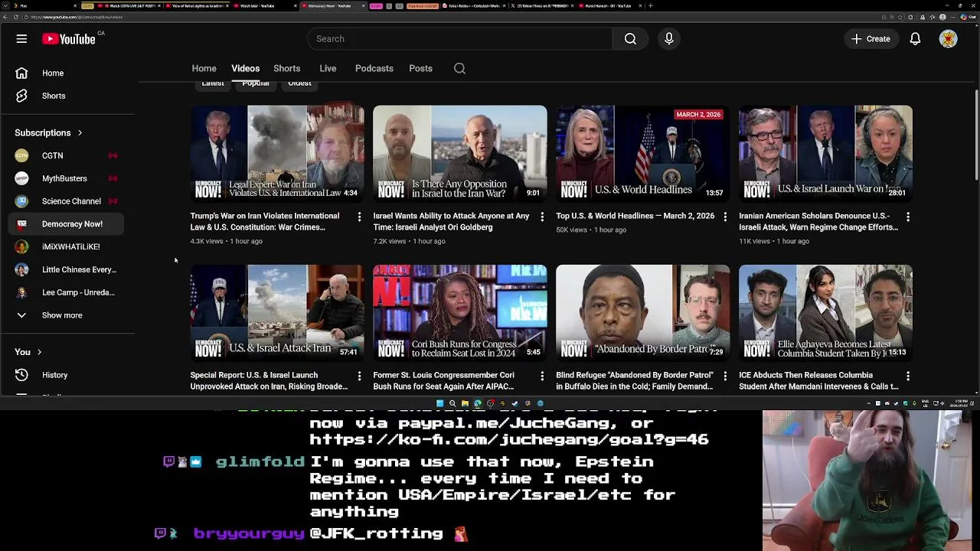Open Ellie Aghayeva Columbia student thumbnail
980x551 pixels.
[x=825, y=313]
